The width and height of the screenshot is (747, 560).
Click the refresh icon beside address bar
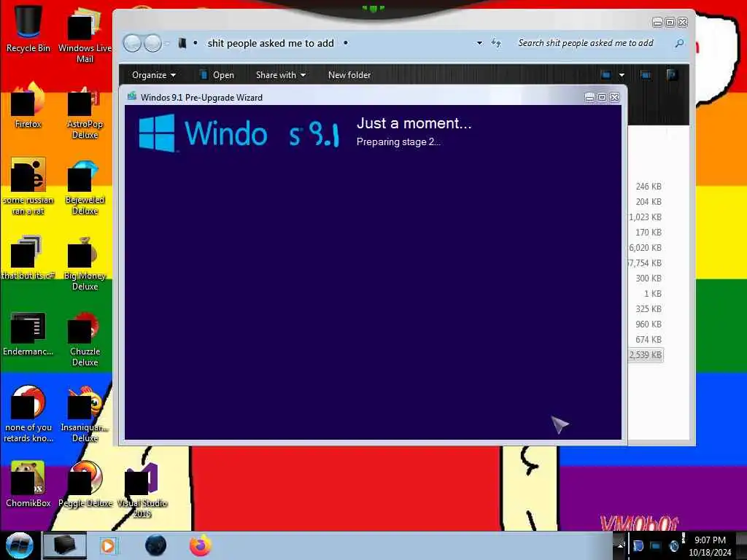[x=496, y=43]
